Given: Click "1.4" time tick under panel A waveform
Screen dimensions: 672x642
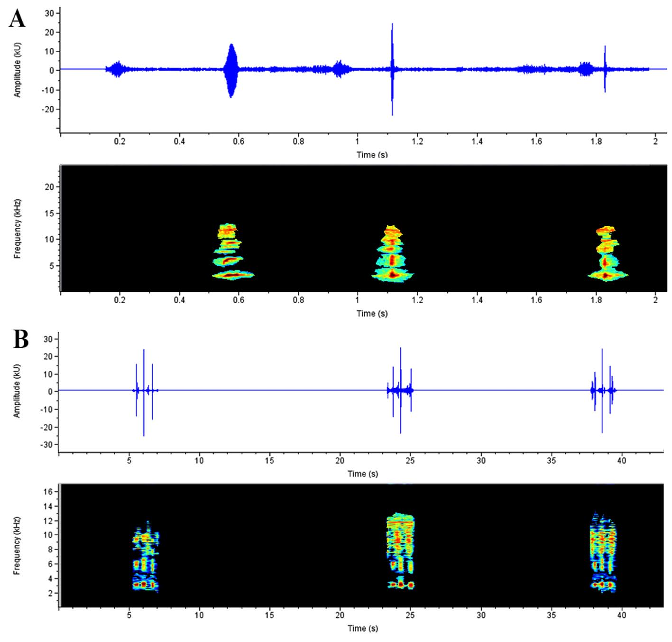Looking at the screenshot, I should tap(477, 141).
